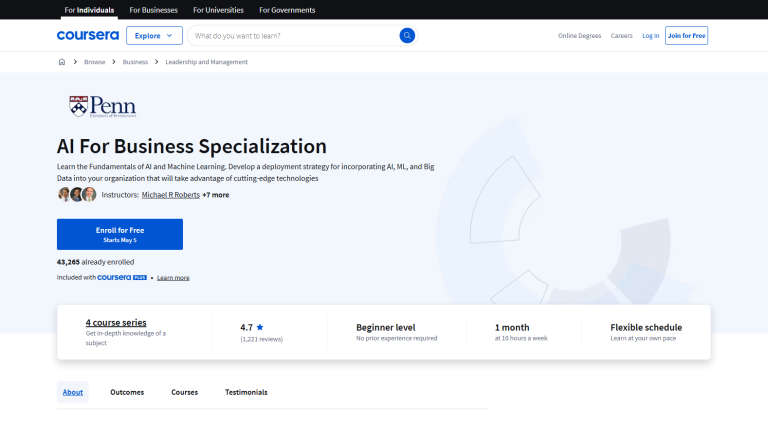Select the For Governments tab
The width and height of the screenshot is (768, 422).
pos(287,10)
